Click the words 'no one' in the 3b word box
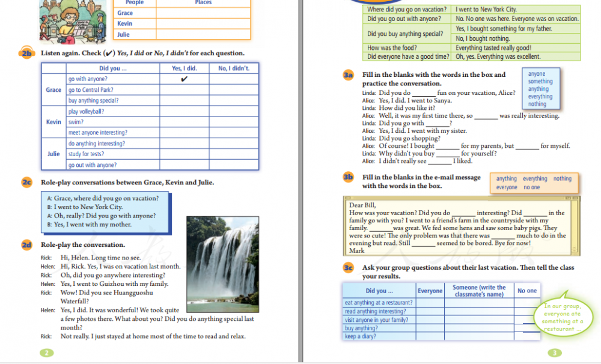The height and width of the screenshot is (364, 601). click(x=532, y=187)
